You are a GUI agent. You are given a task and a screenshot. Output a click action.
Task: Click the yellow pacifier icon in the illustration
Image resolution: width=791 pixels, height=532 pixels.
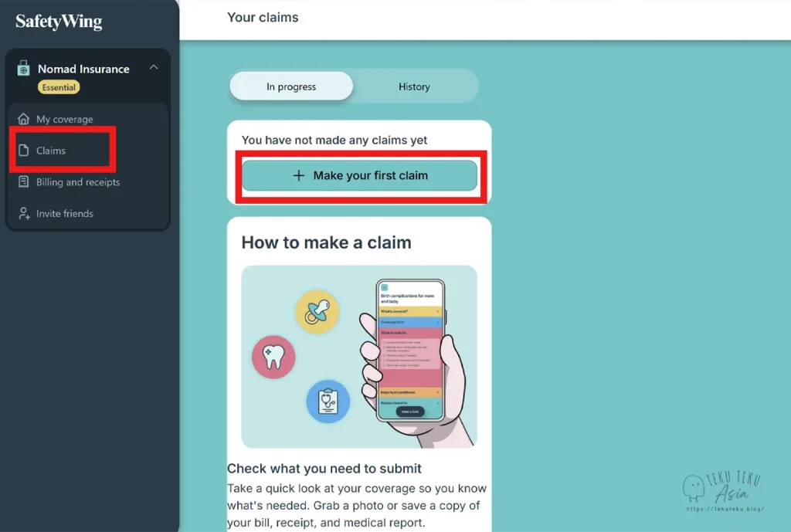tap(317, 312)
